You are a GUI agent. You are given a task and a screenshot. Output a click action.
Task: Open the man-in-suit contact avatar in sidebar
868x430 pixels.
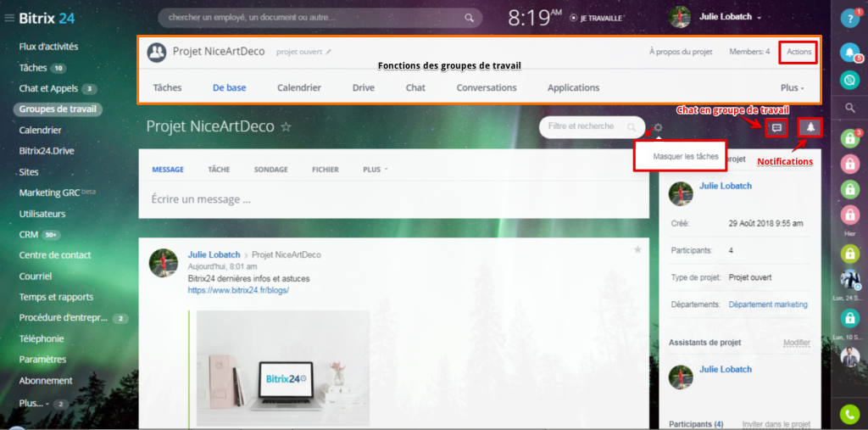[849, 356]
